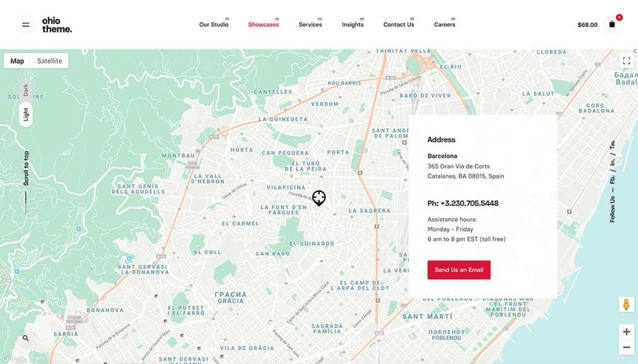This screenshot has height=364, width=638.
Task: Open the Contact Us menu item
Action: pos(398,25)
